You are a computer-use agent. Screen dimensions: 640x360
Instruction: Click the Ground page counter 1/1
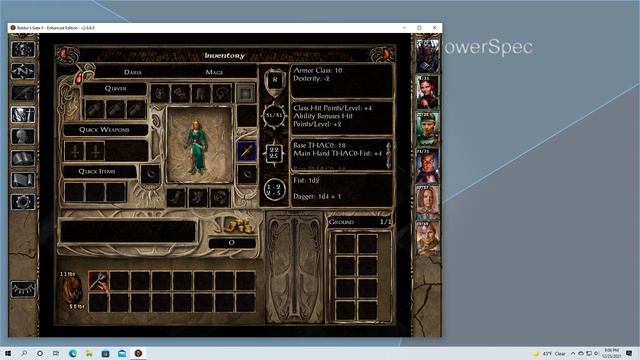(385, 222)
